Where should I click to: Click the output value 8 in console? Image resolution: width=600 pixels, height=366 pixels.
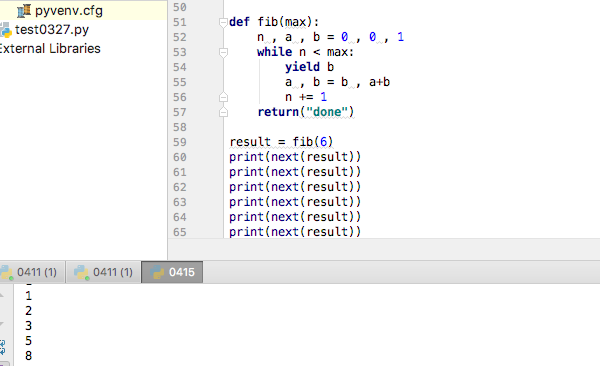[29, 356]
